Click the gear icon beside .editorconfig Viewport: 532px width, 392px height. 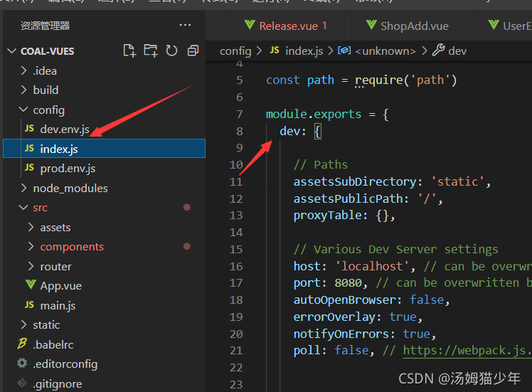coord(22,363)
